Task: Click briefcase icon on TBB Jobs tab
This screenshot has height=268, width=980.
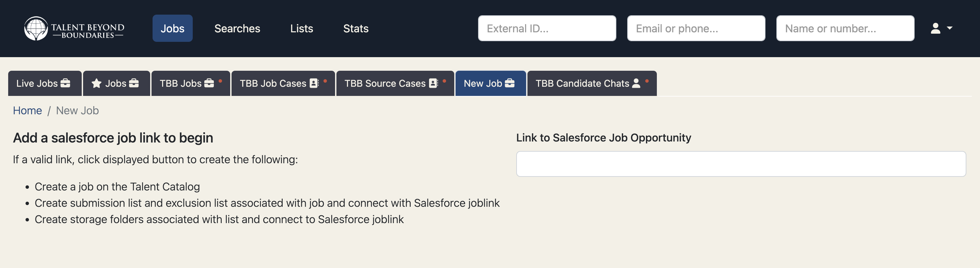Action: pyautogui.click(x=209, y=83)
